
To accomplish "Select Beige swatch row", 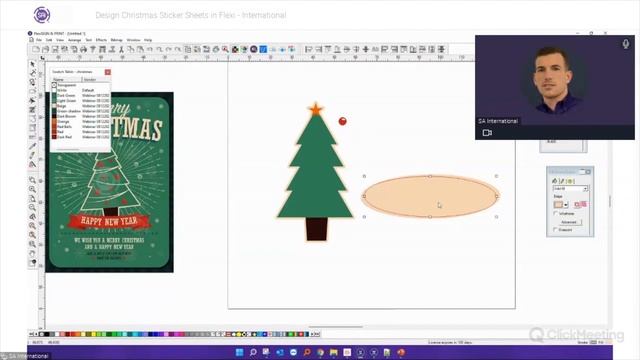I will click(x=80, y=106).
